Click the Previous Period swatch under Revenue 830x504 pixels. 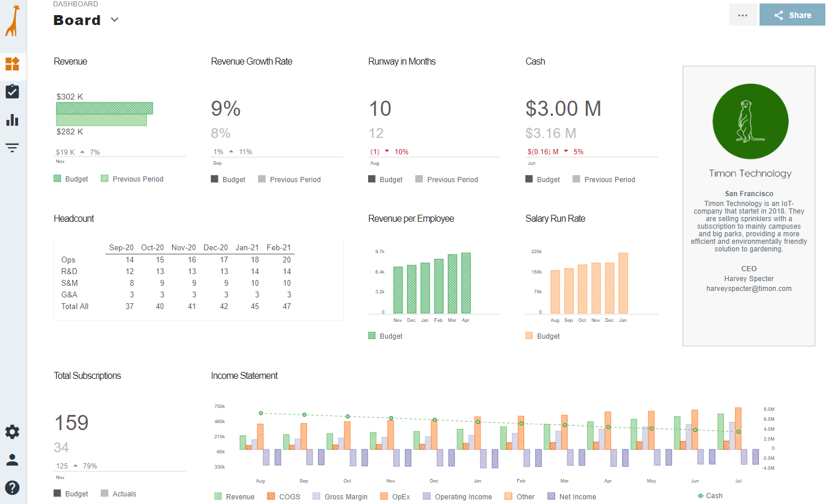coord(105,179)
